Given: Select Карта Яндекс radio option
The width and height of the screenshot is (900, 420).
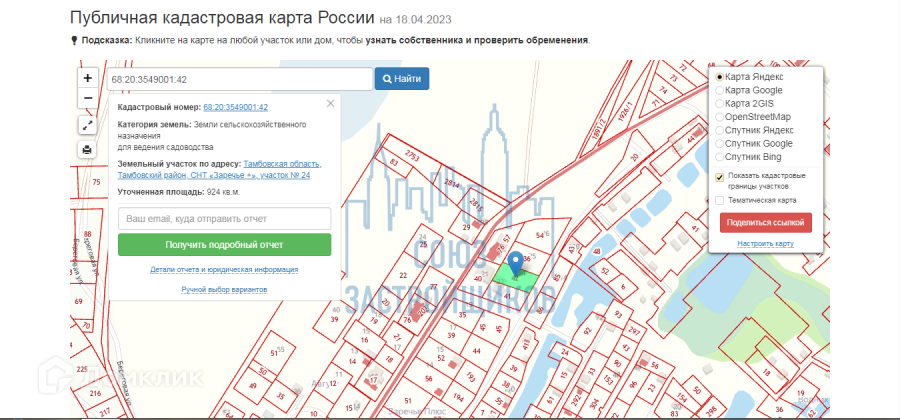Looking at the screenshot, I should tap(719, 77).
